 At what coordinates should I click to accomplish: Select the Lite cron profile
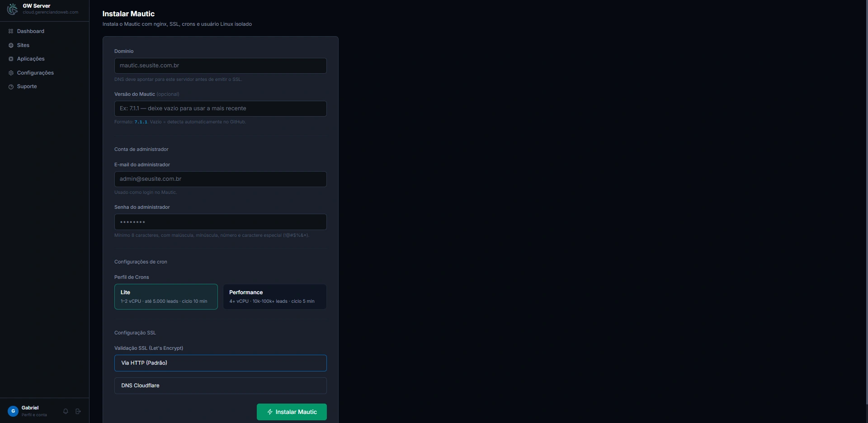click(x=166, y=296)
